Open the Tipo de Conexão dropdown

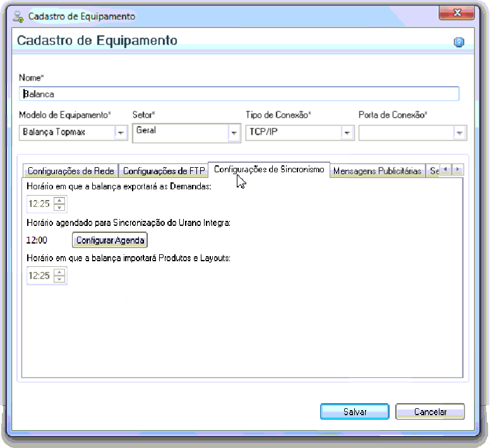[x=347, y=133]
